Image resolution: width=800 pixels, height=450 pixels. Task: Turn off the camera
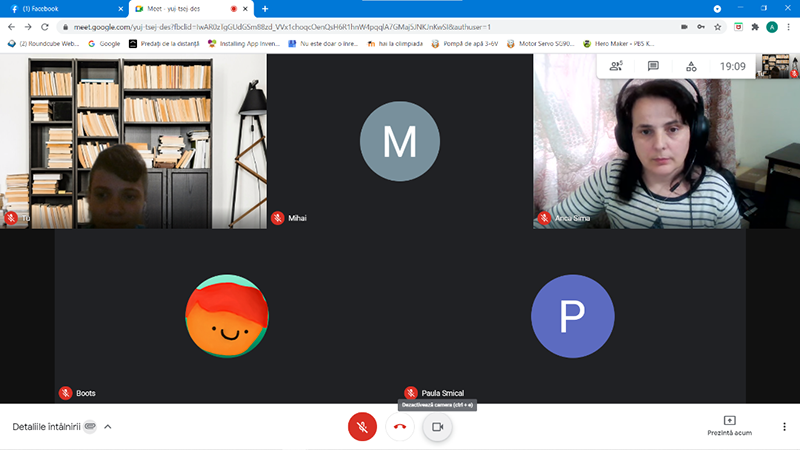(x=437, y=427)
